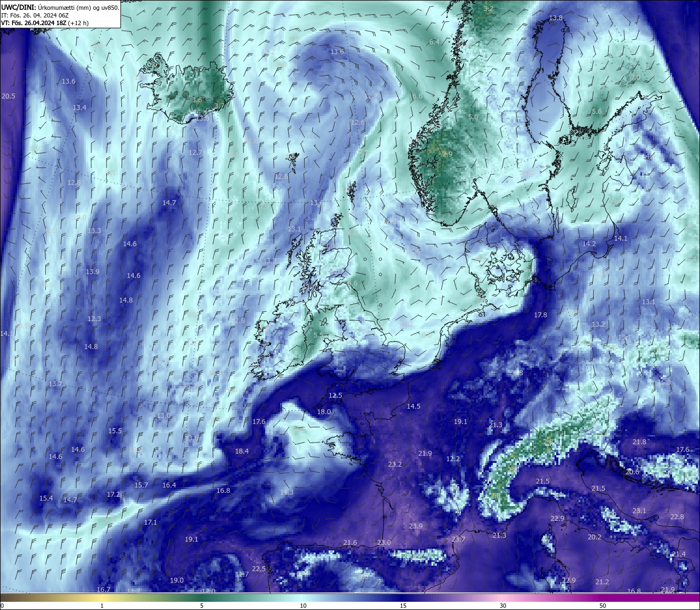This screenshot has height=610, width=700.
Task: Click the 12.2 value on the map
Action: 453,459
